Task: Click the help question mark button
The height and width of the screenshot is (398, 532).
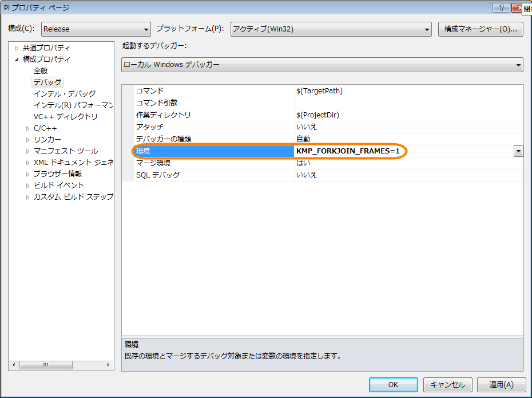Action: click(x=501, y=7)
